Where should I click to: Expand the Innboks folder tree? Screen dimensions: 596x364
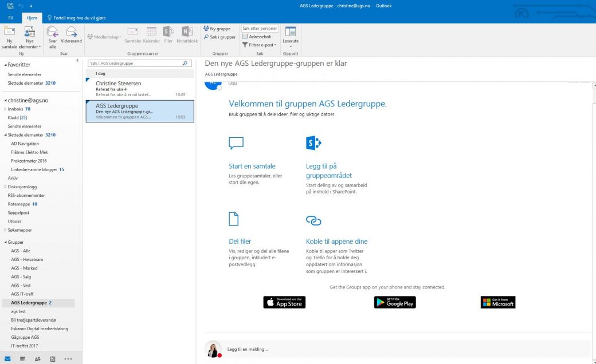point(6,109)
